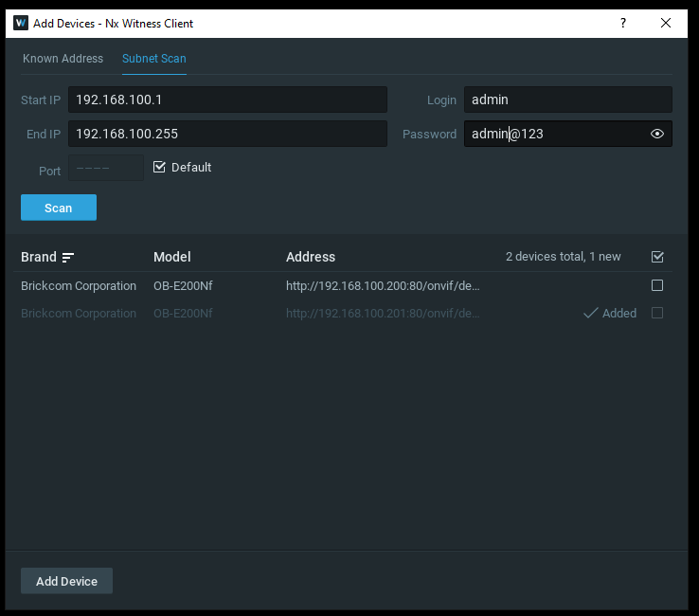Sort by the Model column header

[x=172, y=257]
